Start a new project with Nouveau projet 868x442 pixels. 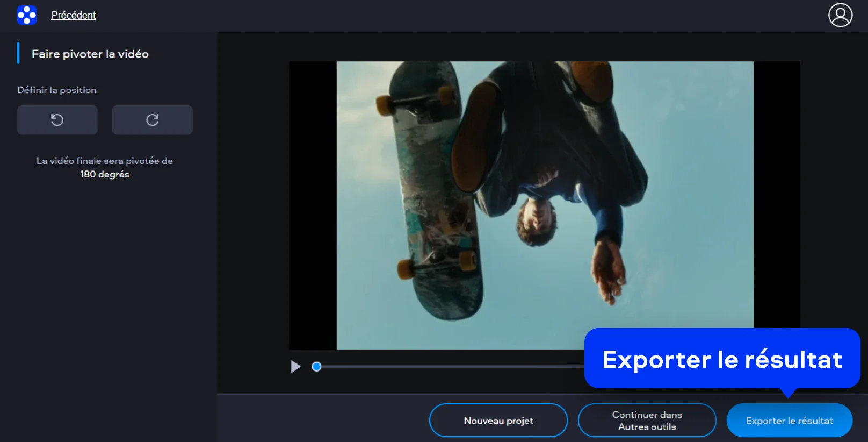498,420
